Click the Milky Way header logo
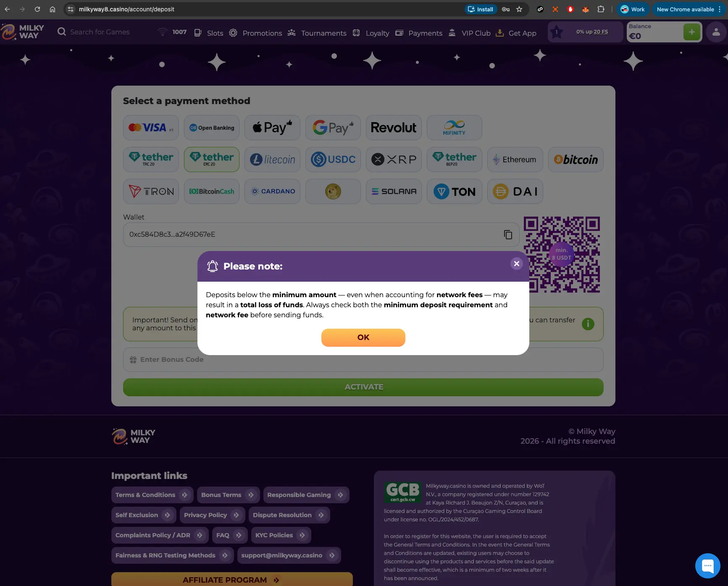The height and width of the screenshot is (586, 728). [x=22, y=32]
